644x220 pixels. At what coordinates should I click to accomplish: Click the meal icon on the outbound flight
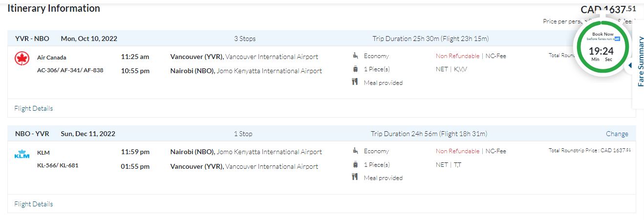click(x=355, y=82)
